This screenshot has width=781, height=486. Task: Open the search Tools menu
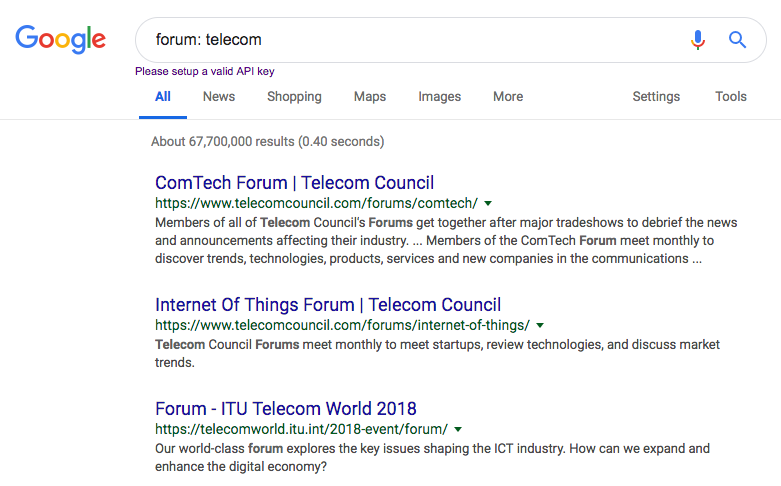pos(731,97)
